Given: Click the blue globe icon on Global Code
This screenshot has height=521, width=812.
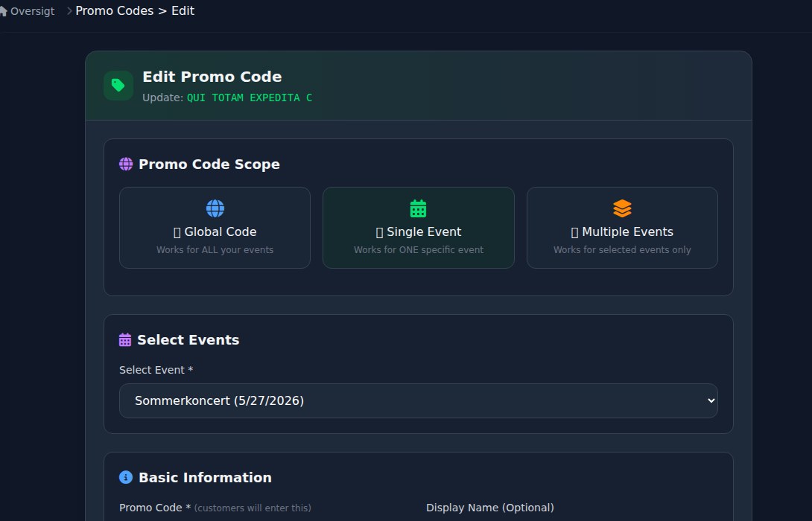Looking at the screenshot, I should (215, 208).
